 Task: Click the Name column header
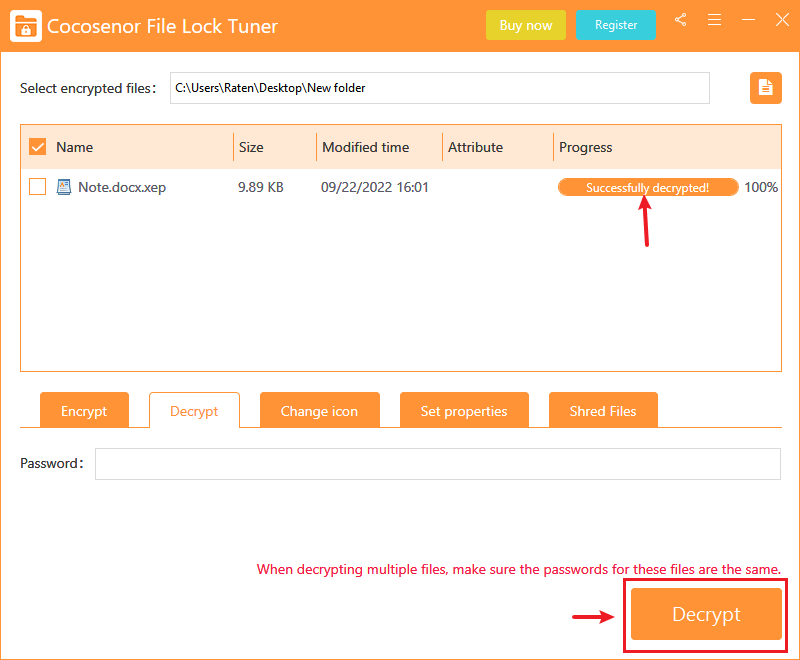click(x=74, y=147)
